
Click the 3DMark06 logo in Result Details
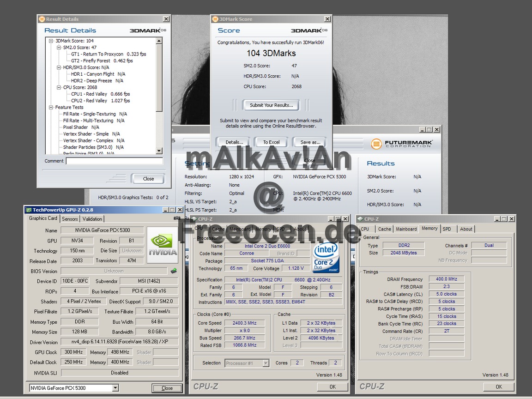tap(148, 30)
